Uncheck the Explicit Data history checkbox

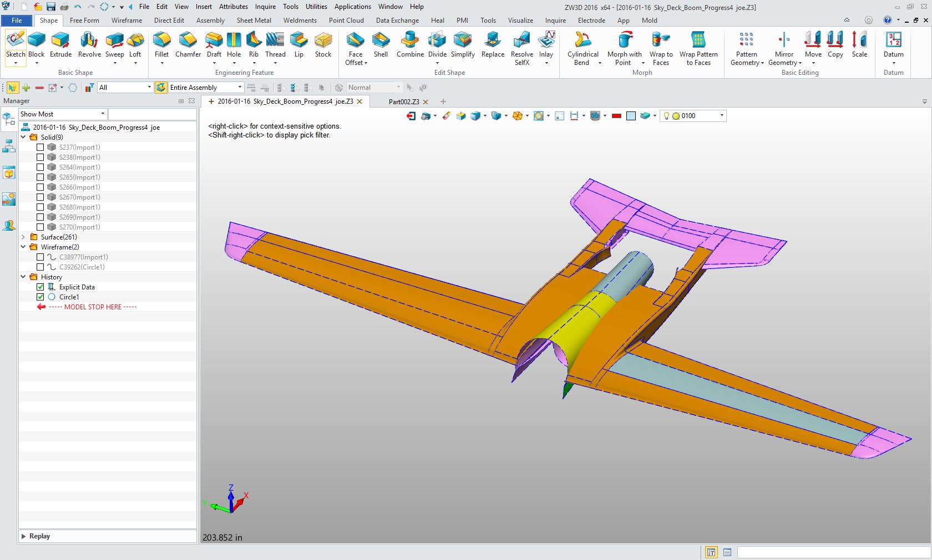pyautogui.click(x=40, y=287)
